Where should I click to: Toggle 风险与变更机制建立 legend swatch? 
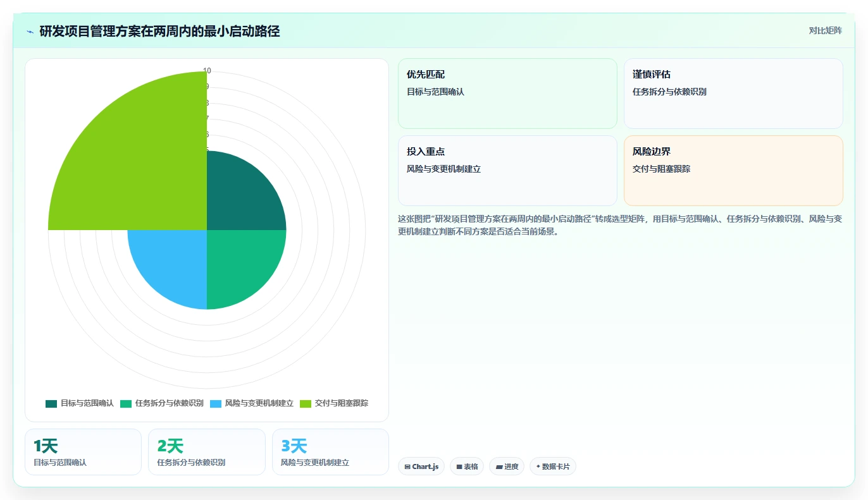[216, 403]
